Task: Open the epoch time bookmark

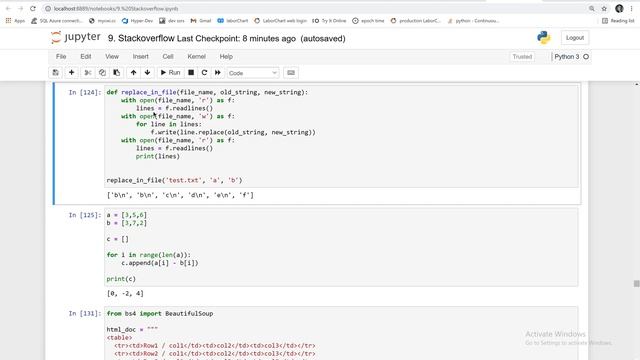Action: [368, 21]
